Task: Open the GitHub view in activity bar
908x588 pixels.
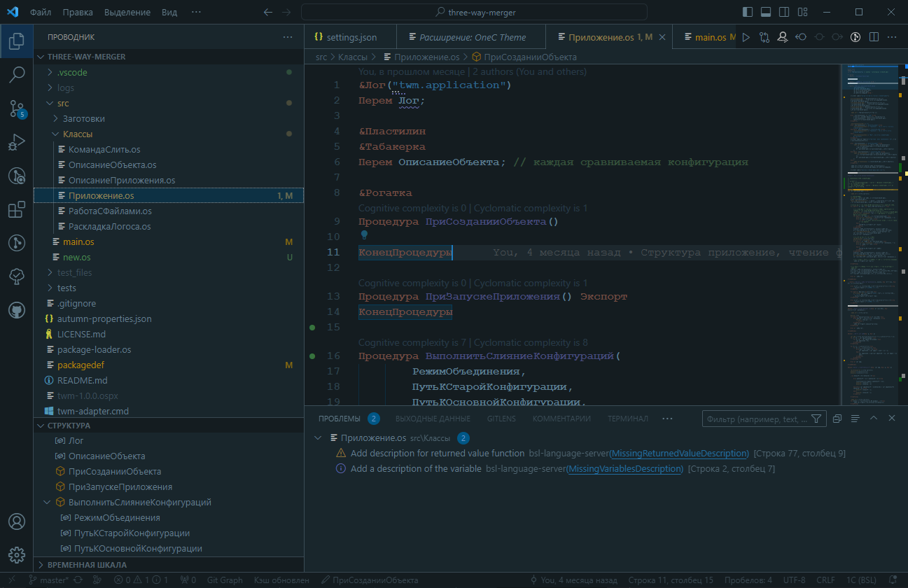Action: tap(17, 310)
